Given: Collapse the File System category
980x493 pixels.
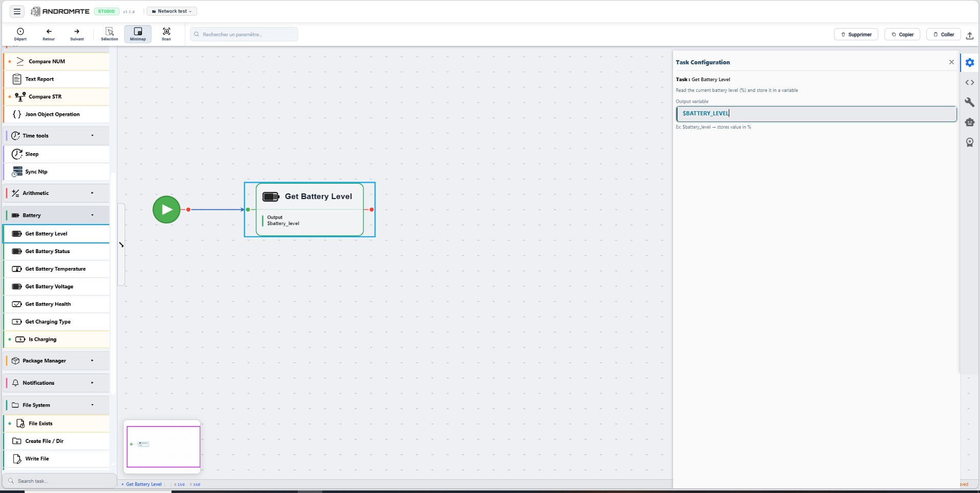Looking at the screenshot, I should coord(57,405).
